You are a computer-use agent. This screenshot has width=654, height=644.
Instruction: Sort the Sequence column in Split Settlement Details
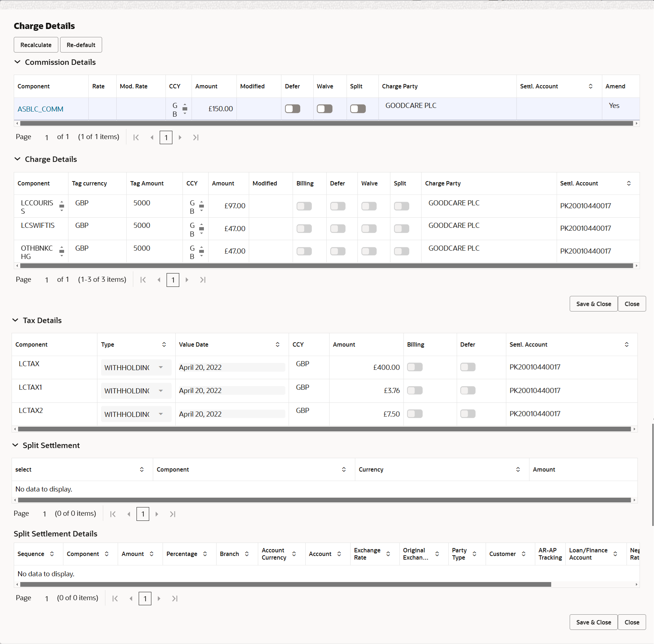coord(52,554)
